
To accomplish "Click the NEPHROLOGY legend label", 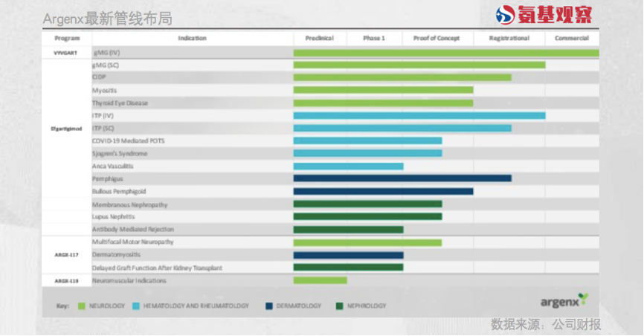I will pyautogui.click(x=367, y=306).
